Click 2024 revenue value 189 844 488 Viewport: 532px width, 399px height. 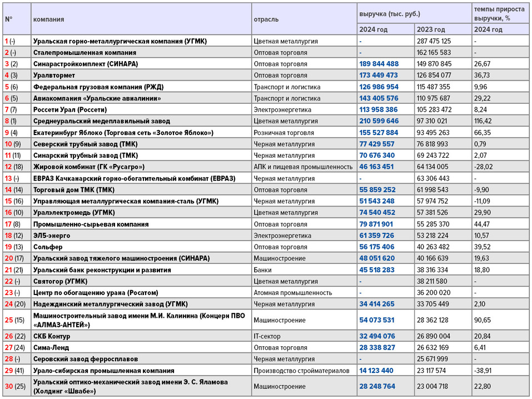pyautogui.click(x=379, y=64)
